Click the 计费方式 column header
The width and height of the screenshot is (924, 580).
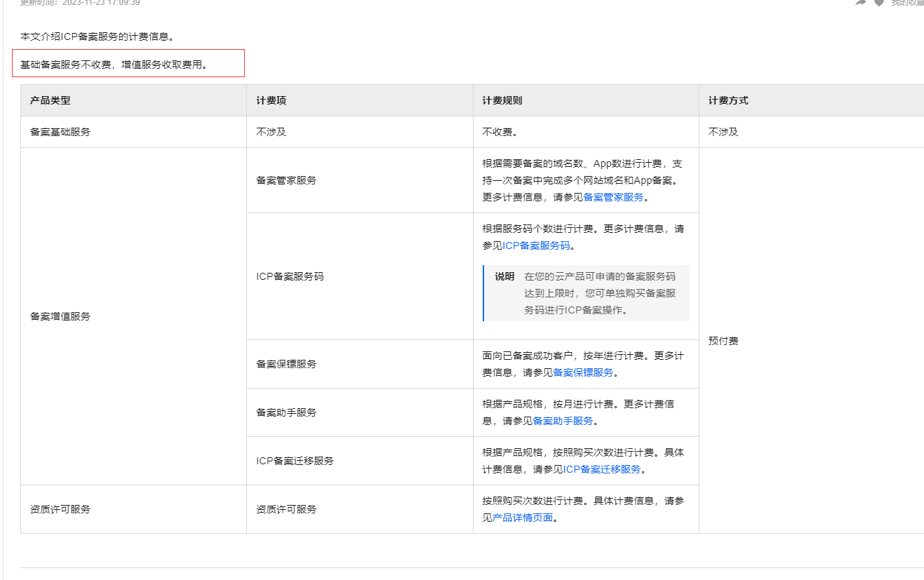coord(812,100)
